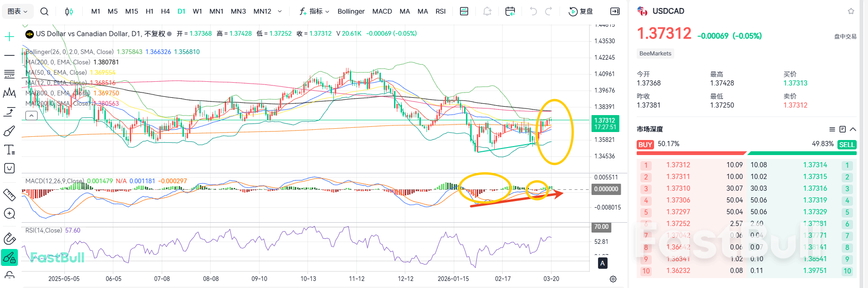Screen dimensions: 868x288
Task: Toggle the magnet snap mode
Action: click(9, 239)
